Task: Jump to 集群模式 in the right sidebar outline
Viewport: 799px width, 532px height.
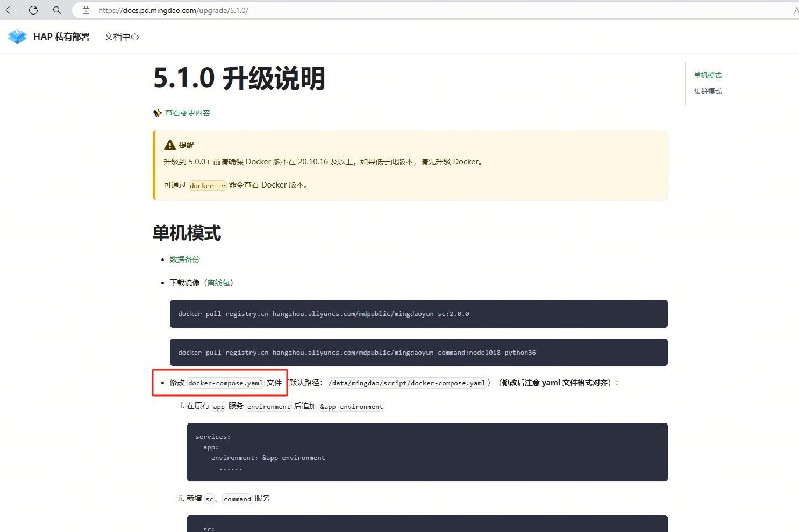Action: [x=708, y=91]
